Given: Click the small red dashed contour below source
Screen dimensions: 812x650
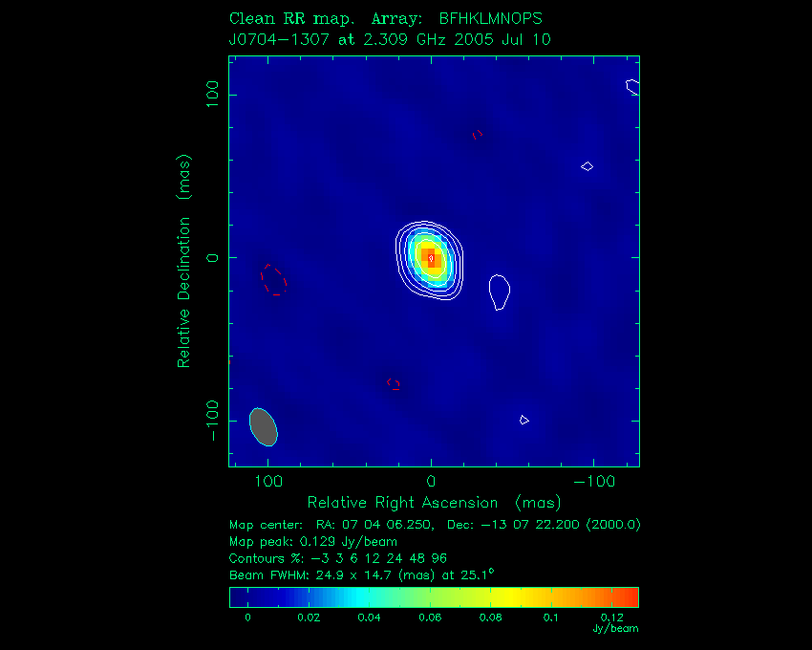Looking at the screenshot, I should [x=394, y=384].
